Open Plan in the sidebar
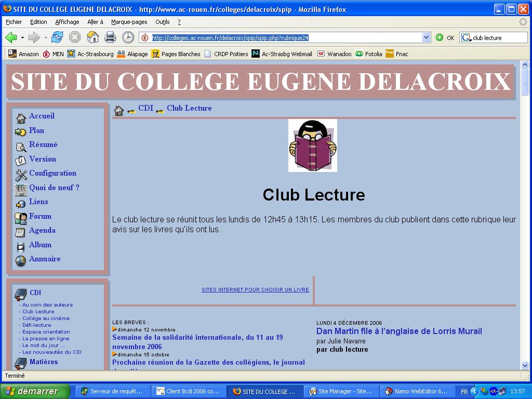 point(37,130)
